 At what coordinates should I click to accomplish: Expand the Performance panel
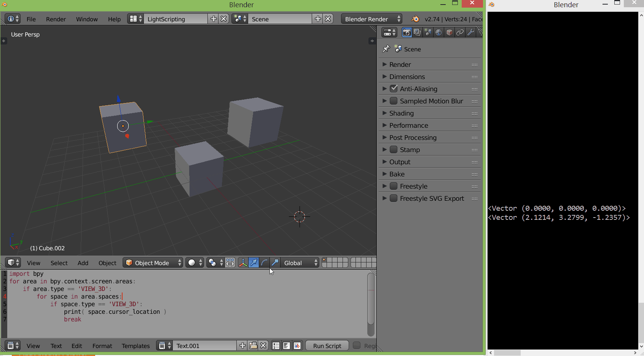[x=409, y=125]
